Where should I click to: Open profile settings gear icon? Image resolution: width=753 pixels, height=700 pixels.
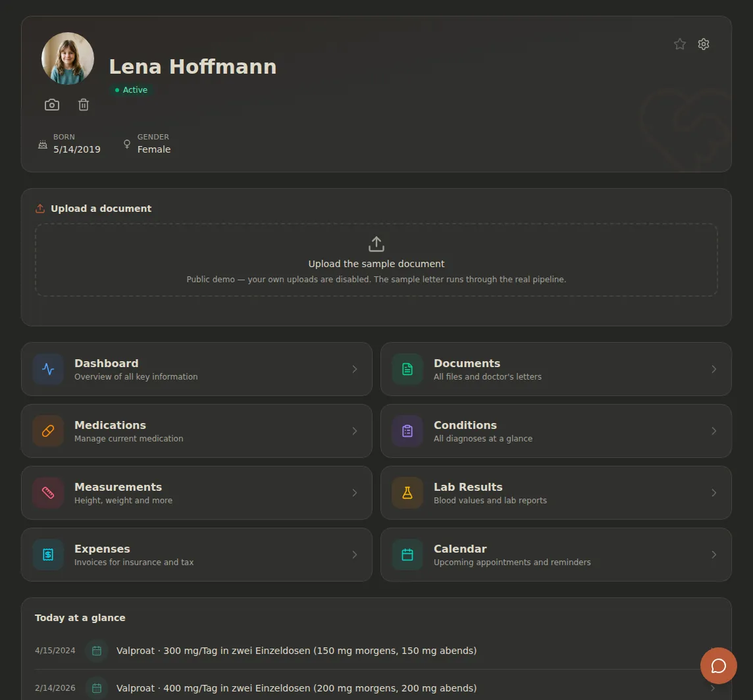[x=704, y=44]
